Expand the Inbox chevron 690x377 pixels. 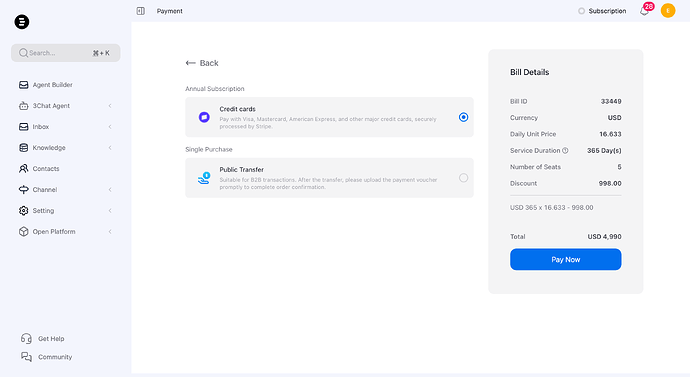click(110, 127)
